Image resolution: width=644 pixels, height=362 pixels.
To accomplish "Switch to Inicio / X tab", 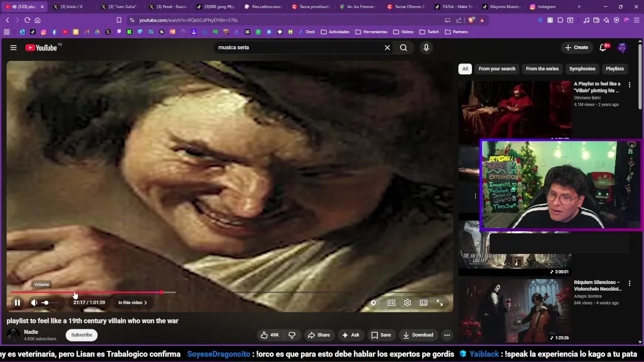I will pyautogui.click(x=71, y=7).
